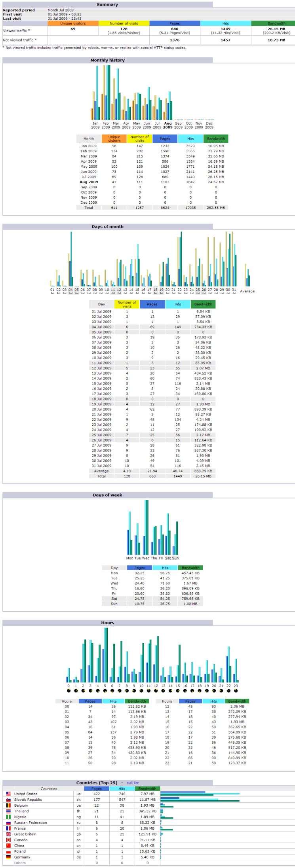Click the 'ng' country code for Nigeria

coord(79,817)
